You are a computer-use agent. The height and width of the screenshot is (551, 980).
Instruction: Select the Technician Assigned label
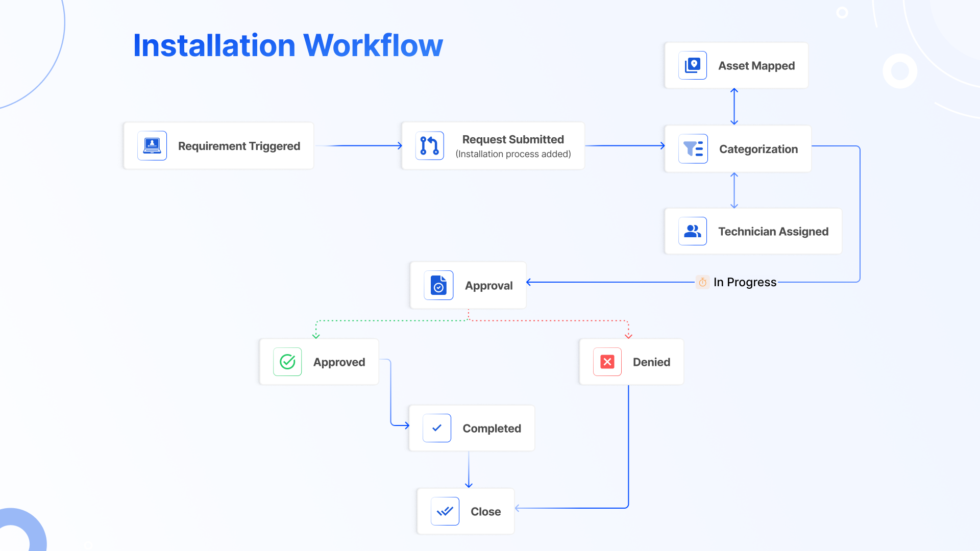(773, 232)
